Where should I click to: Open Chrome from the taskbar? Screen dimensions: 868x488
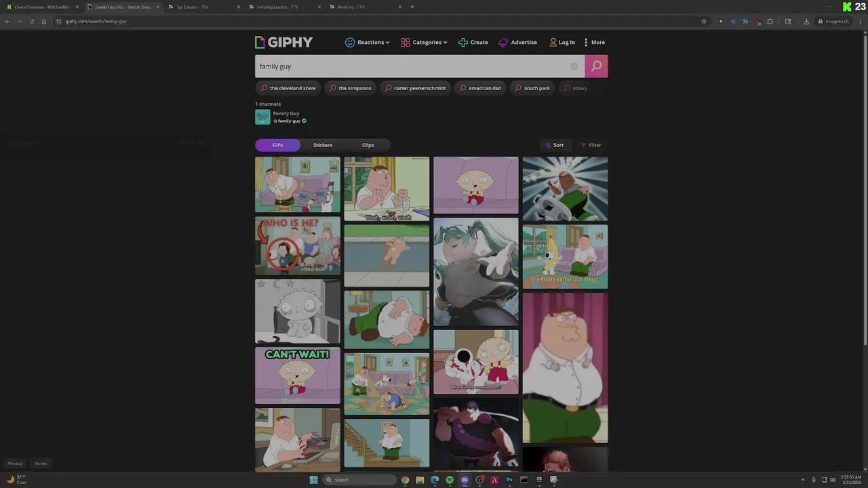(405, 480)
